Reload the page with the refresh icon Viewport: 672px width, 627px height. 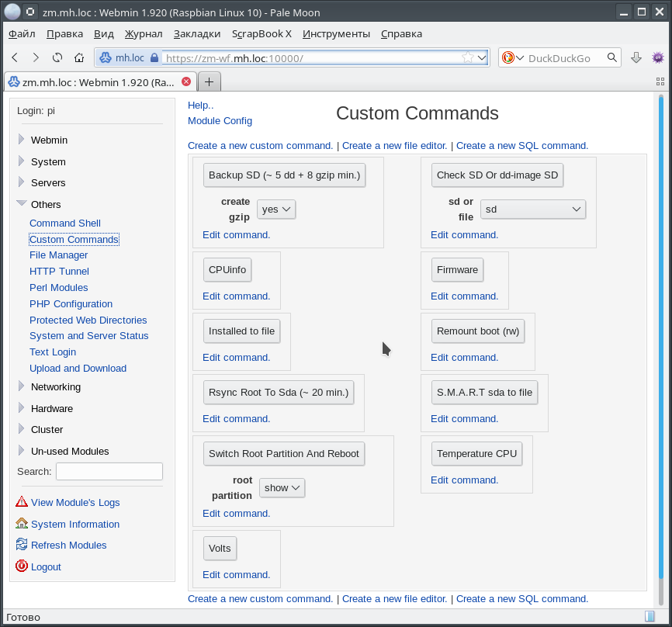point(57,57)
